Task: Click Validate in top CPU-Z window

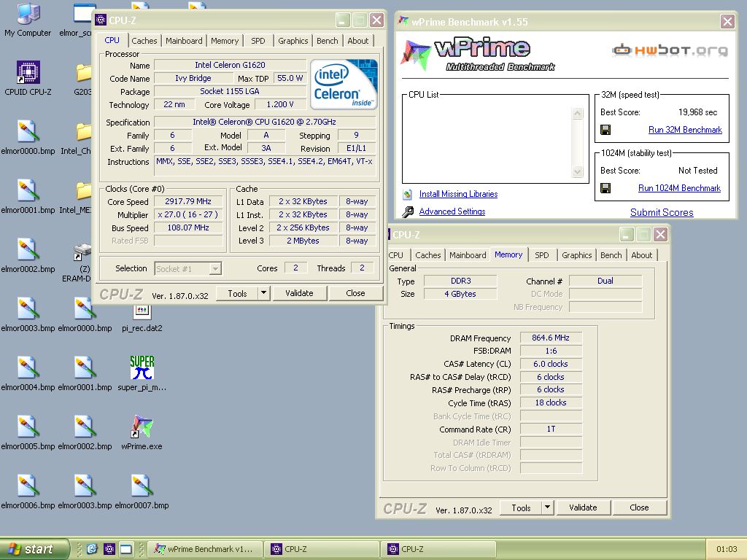Action: 299,293
